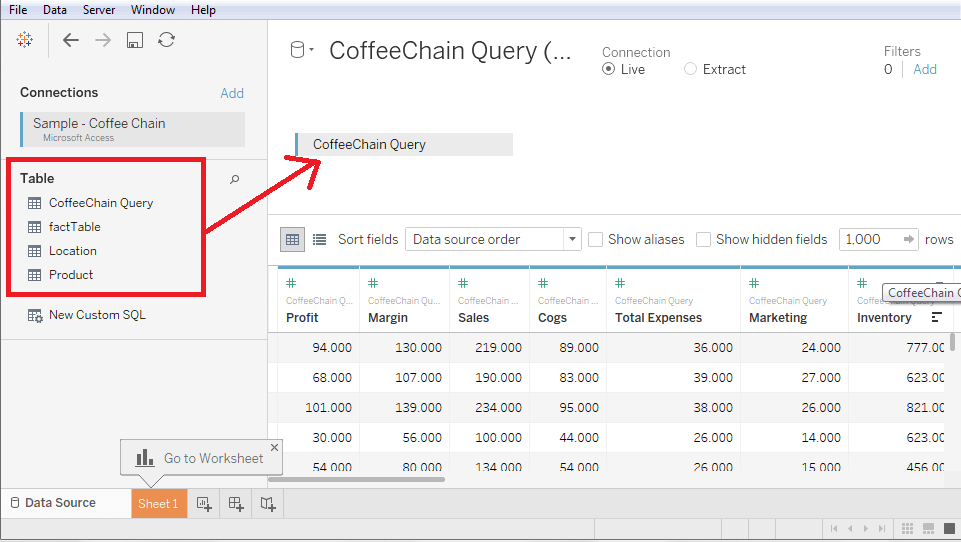
Task: Click the factTable label in table list
Action: coord(75,227)
